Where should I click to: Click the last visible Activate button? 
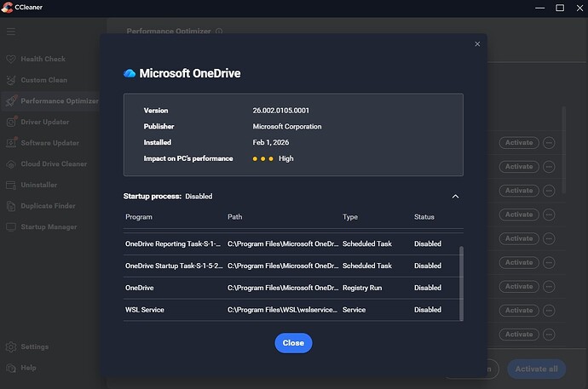point(519,335)
